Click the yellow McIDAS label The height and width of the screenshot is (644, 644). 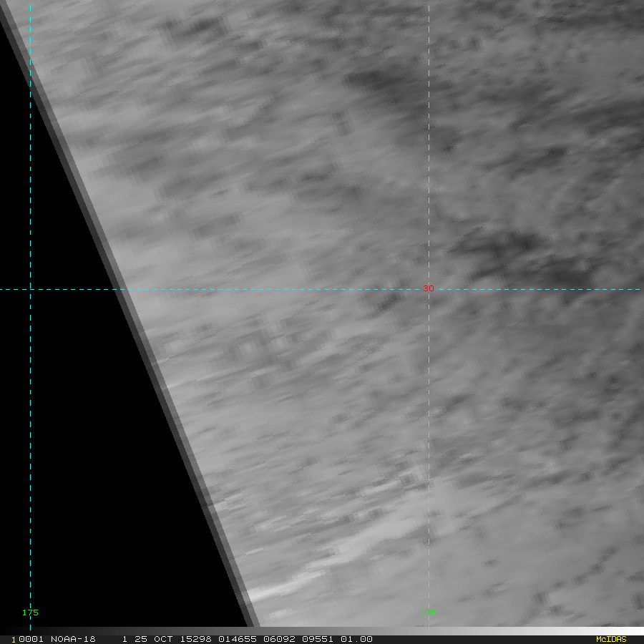click(x=611, y=639)
